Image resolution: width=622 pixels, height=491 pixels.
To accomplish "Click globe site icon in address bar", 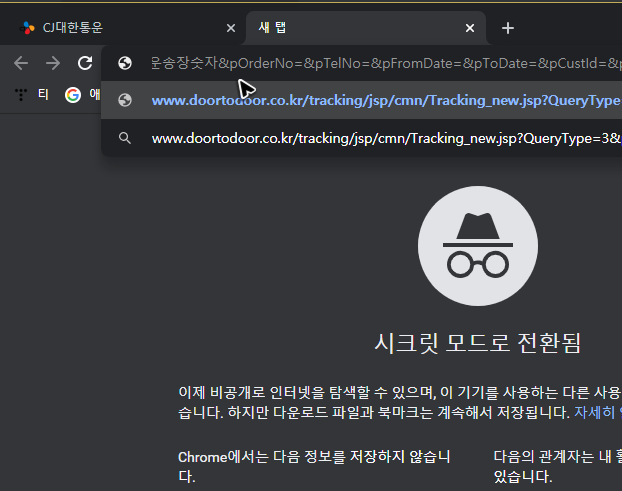I will 125,63.
